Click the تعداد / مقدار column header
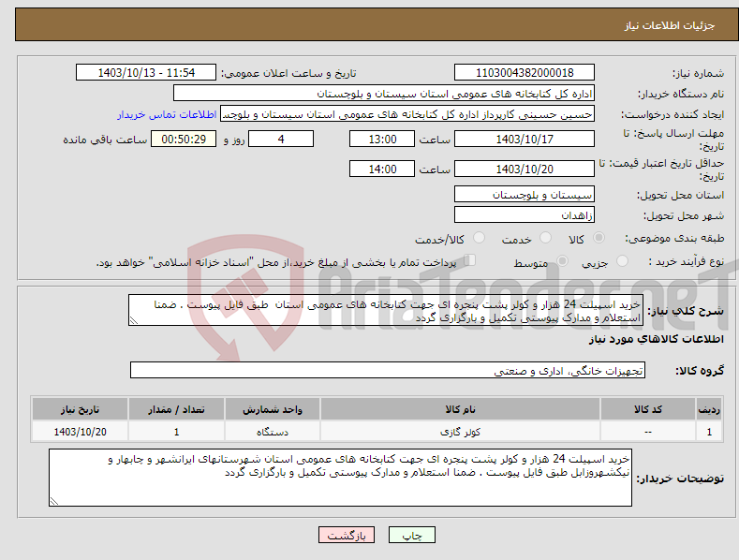The width and height of the screenshot is (739, 560). pyautogui.click(x=176, y=409)
